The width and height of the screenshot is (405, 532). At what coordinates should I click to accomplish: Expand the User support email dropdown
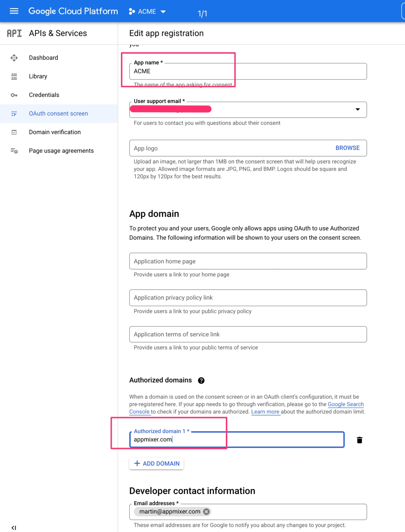[x=357, y=109]
